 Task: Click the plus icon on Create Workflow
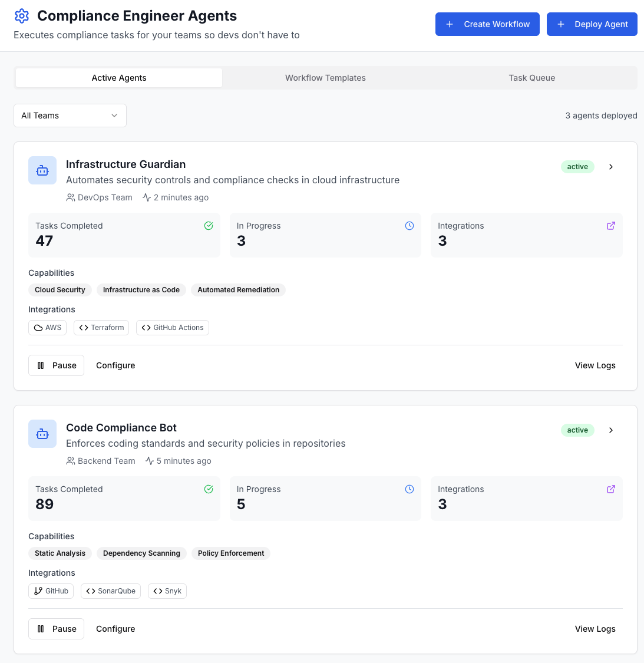(x=450, y=25)
